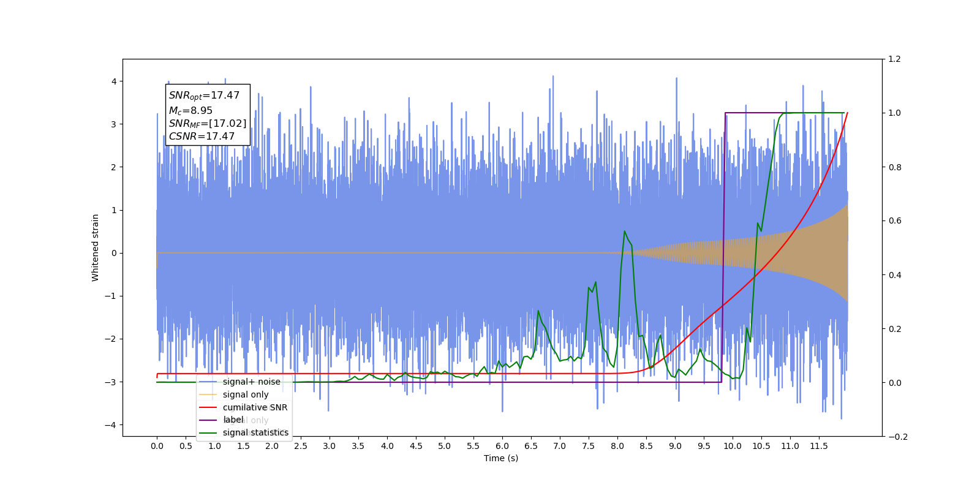Click the green line swatch for signal statistics
Image resolution: width=980 pixels, height=490 pixels.
208,432
